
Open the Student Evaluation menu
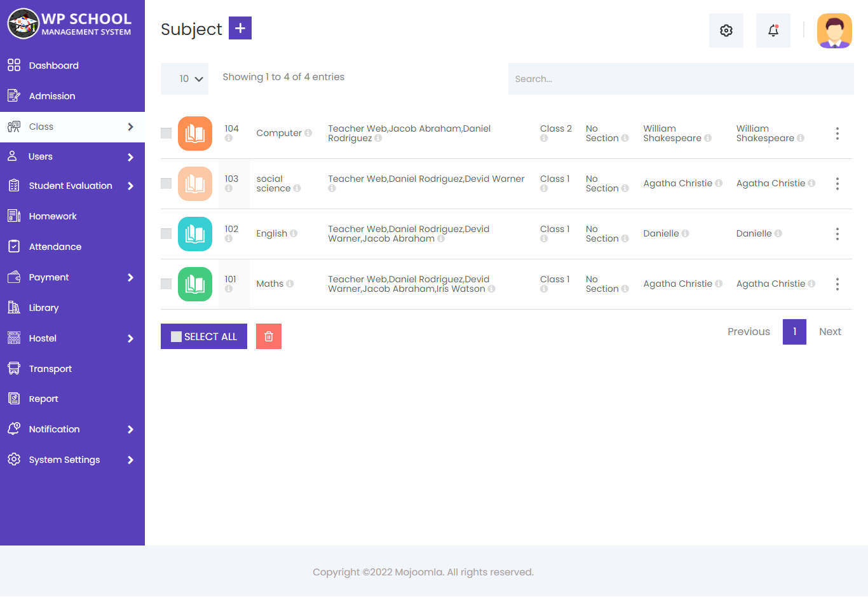[x=70, y=186]
